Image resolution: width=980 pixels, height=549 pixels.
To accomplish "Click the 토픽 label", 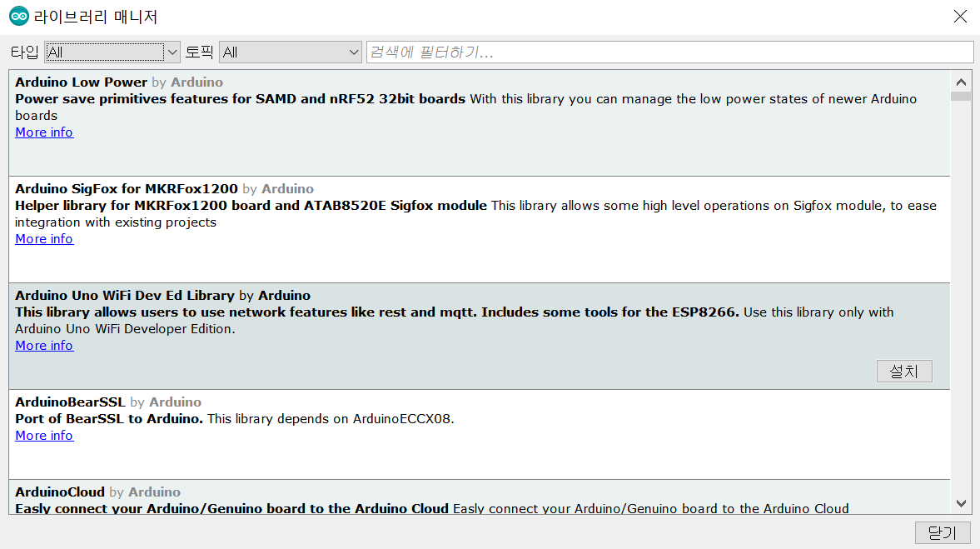I will pos(200,52).
